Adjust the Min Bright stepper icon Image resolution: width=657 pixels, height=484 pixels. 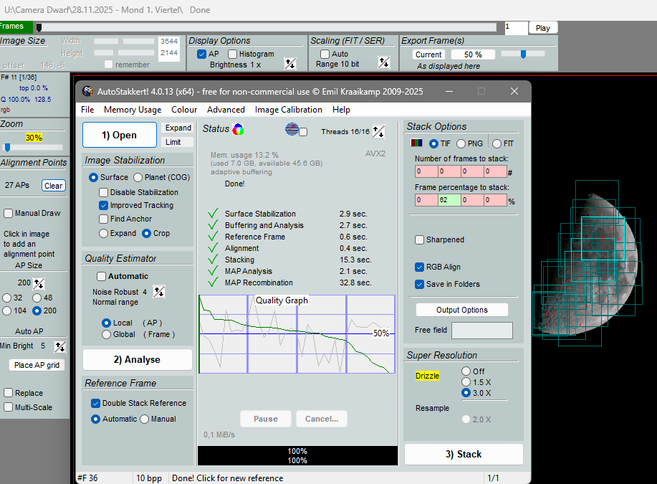click(59, 346)
